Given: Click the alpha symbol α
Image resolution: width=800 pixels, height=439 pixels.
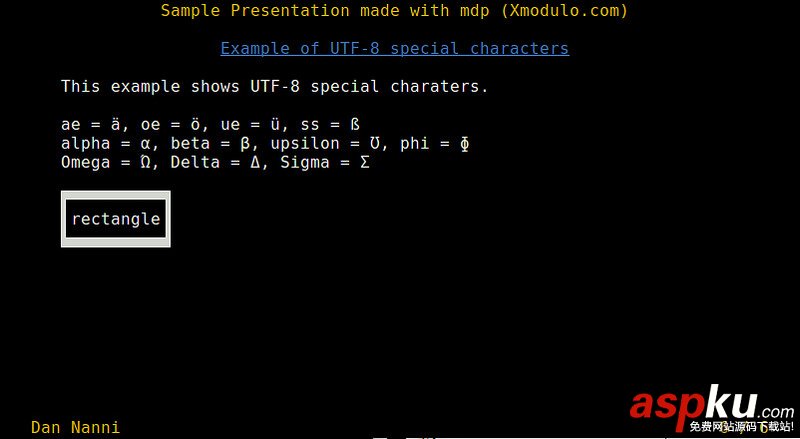Looking at the screenshot, I should tap(145, 144).
